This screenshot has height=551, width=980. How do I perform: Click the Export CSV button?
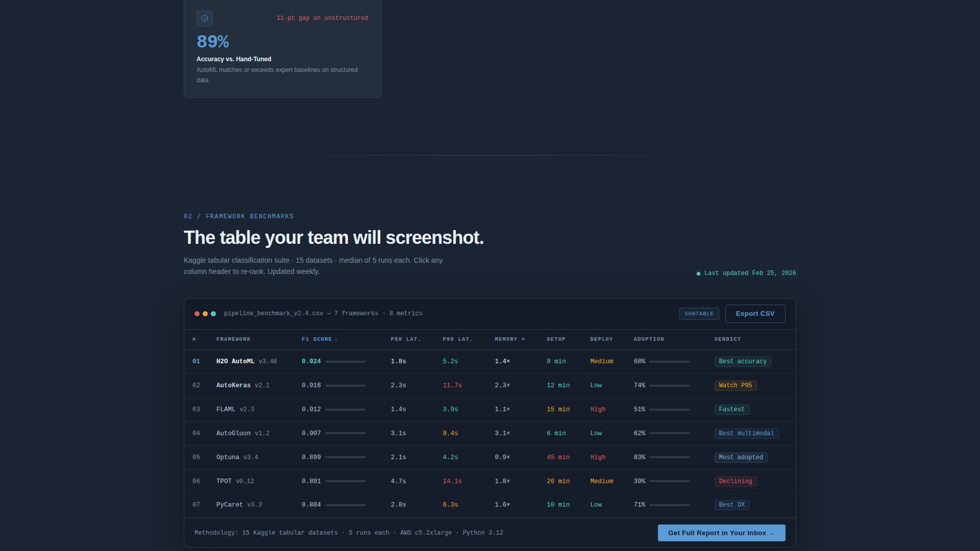755,314
